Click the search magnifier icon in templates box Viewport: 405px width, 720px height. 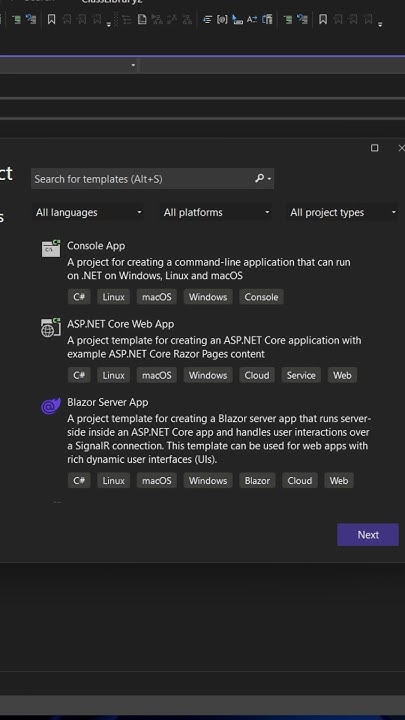260,178
